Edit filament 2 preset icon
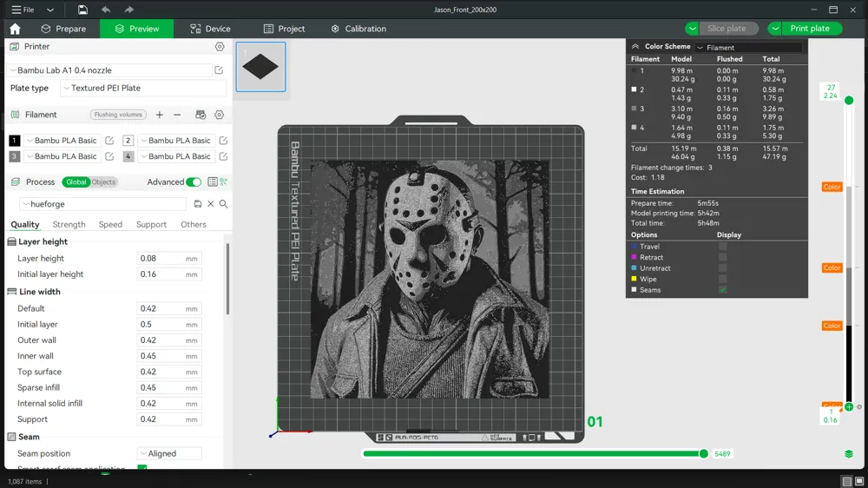Viewport: 868px width, 488px height. (x=223, y=141)
